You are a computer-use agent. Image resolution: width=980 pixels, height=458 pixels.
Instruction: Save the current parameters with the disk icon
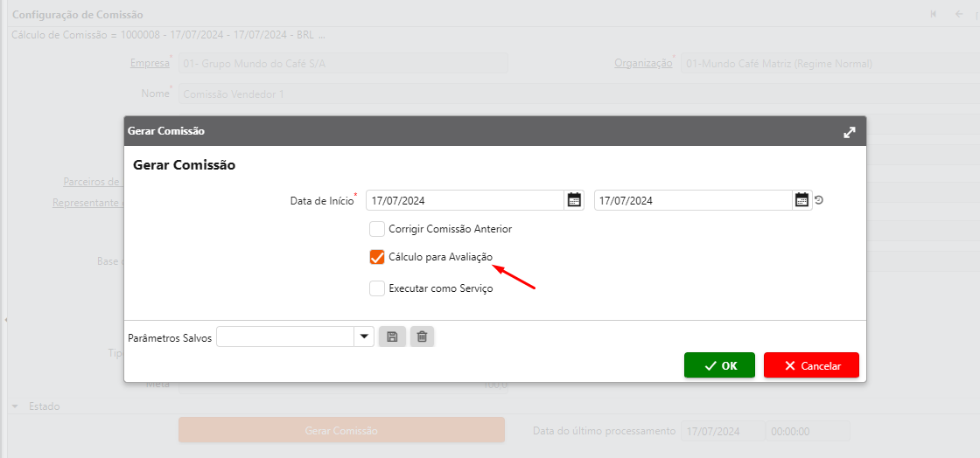click(392, 337)
